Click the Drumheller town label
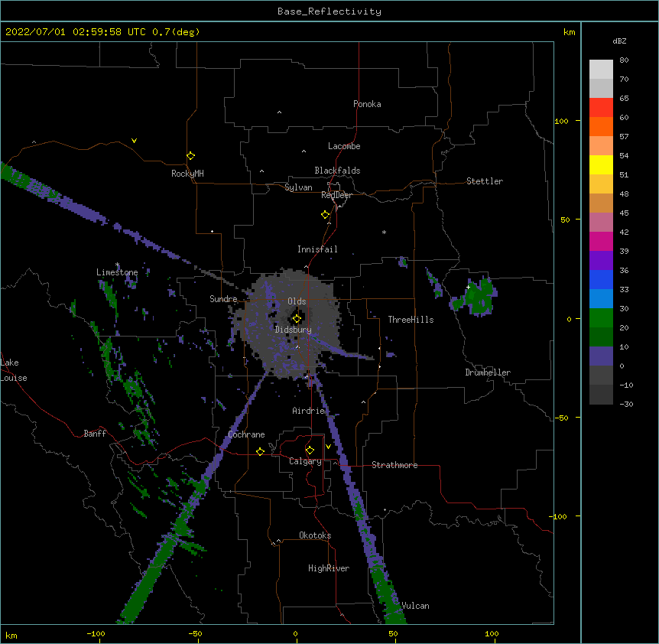 pos(488,372)
